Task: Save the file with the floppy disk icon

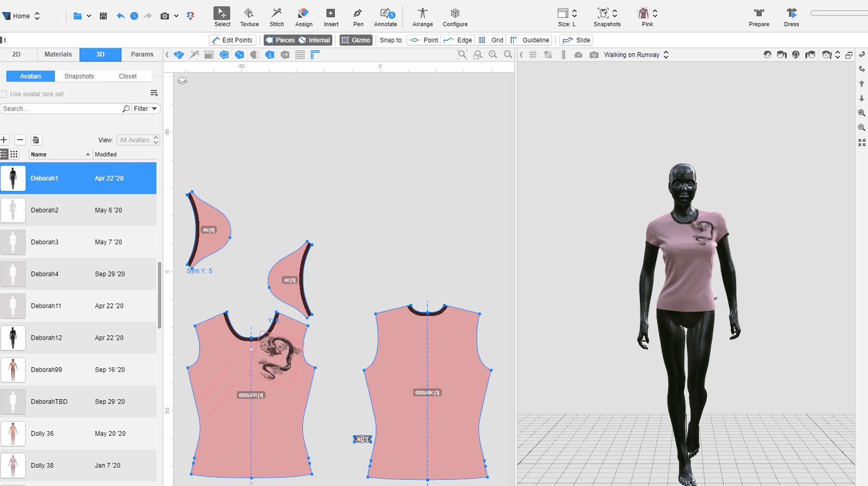Action: click(103, 16)
